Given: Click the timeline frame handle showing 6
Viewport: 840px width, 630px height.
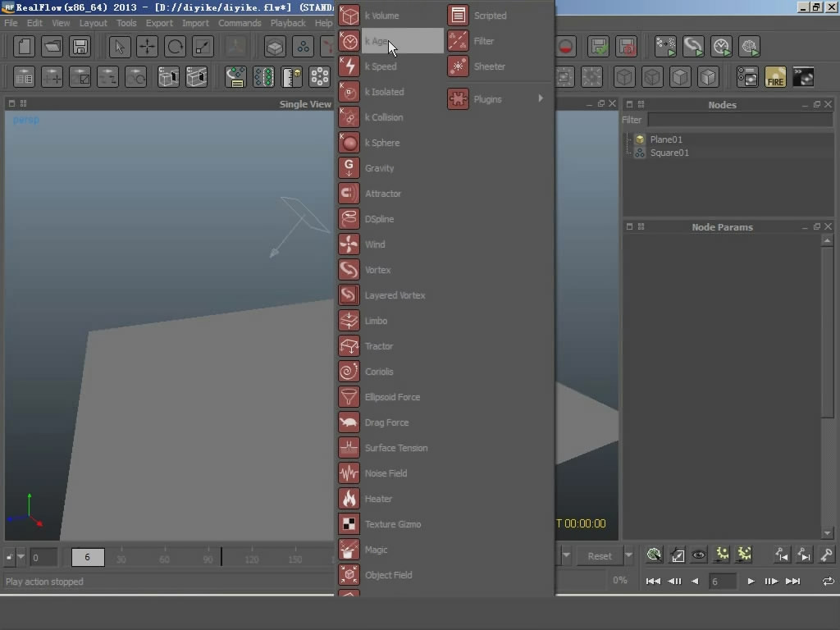Looking at the screenshot, I should (x=88, y=557).
